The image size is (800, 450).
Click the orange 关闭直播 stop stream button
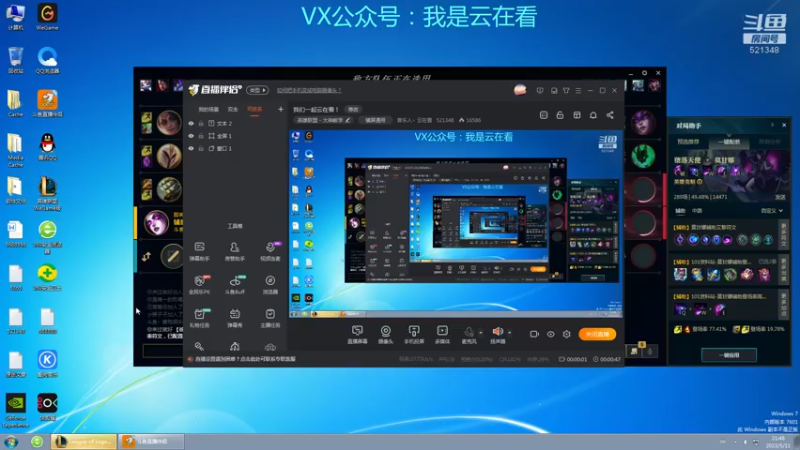click(x=597, y=334)
